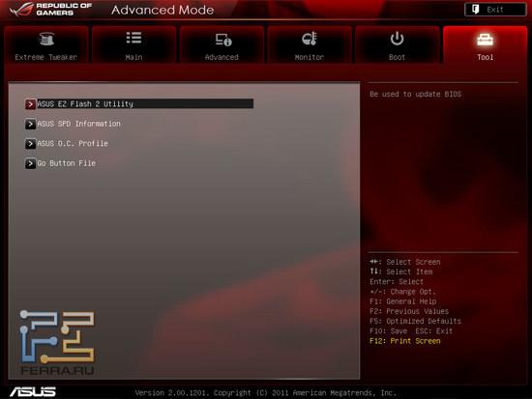Switch to the Main tab

point(134,44)
